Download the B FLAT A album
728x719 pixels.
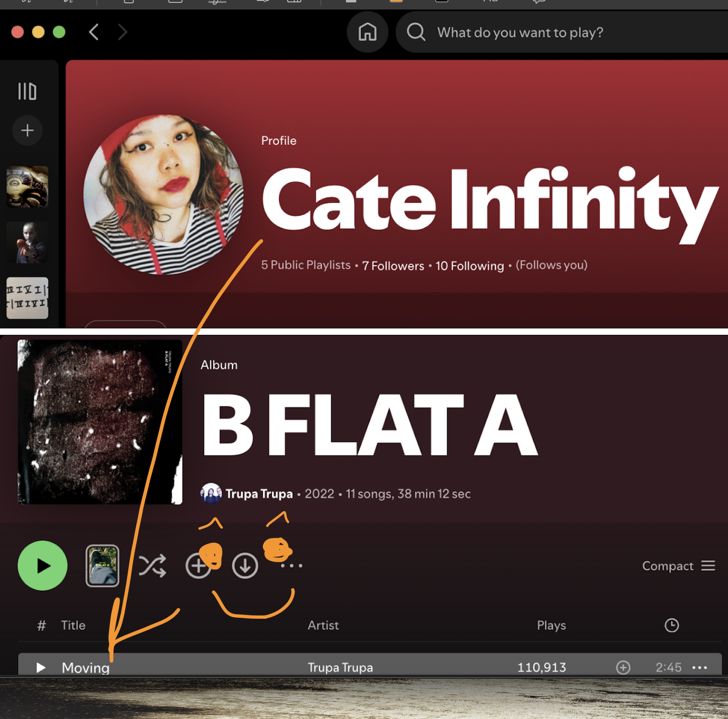pyautogui.click(x=245, y=566)
